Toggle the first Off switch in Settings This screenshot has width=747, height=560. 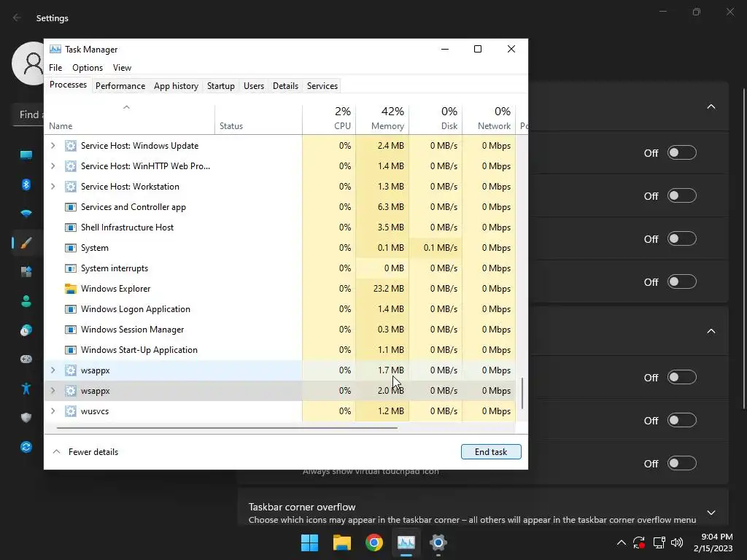pyautogui.click(x=682, y=153)
